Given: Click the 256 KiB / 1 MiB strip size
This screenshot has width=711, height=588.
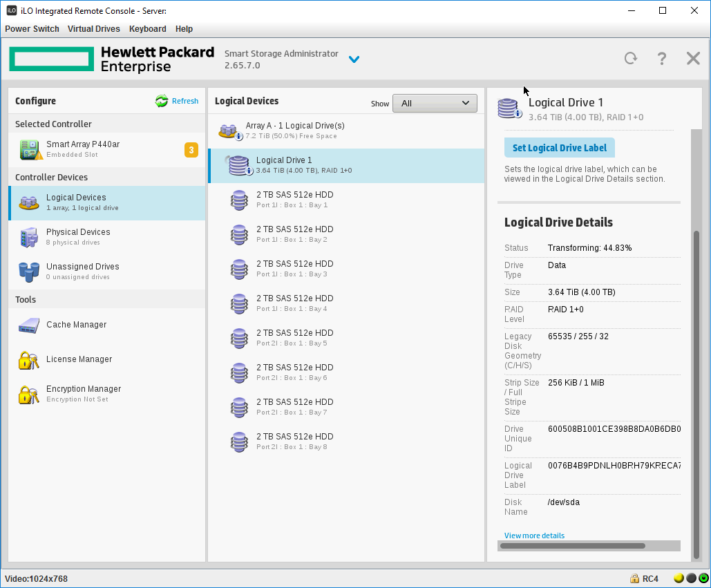Looking at the screenshot, I should click(x=576, y=383).
